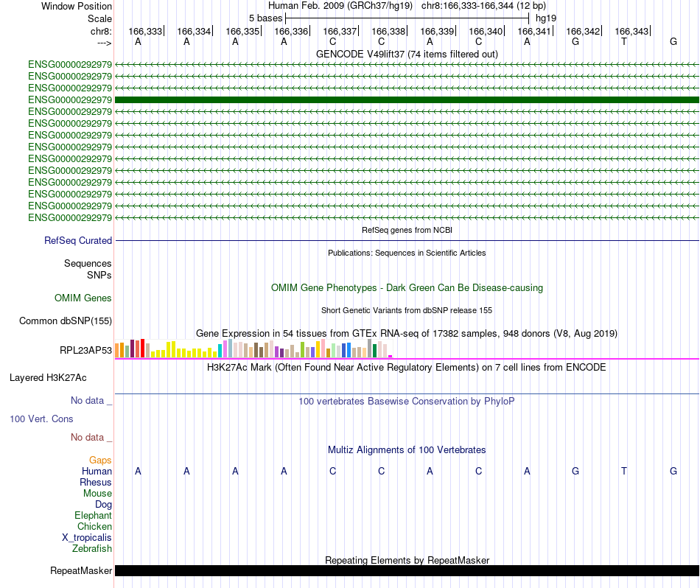Select the Zebrafish alignment row label
The image size is (700, 588).
pyautogui.click(x=92, y=548)
